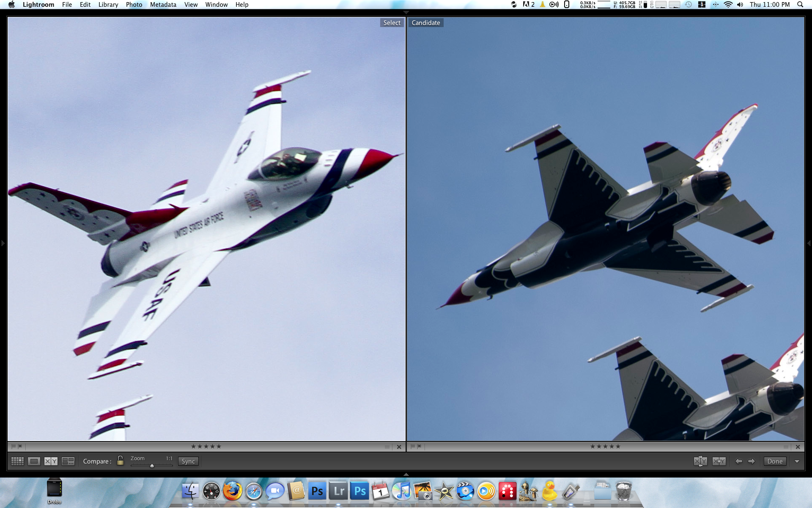Toggle the pick flag on Select photo
This screenshot has height=508, width=812.
point(13,446)
